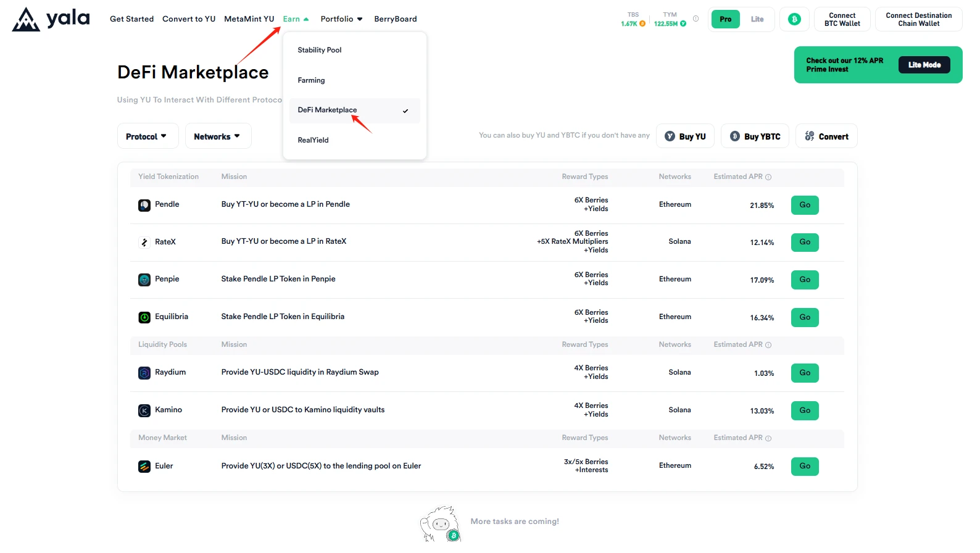The image size is (980, 553).
Task: Click the Estimated APR info icon in Liquidity Pools header
Action: (x=768, y=345)
